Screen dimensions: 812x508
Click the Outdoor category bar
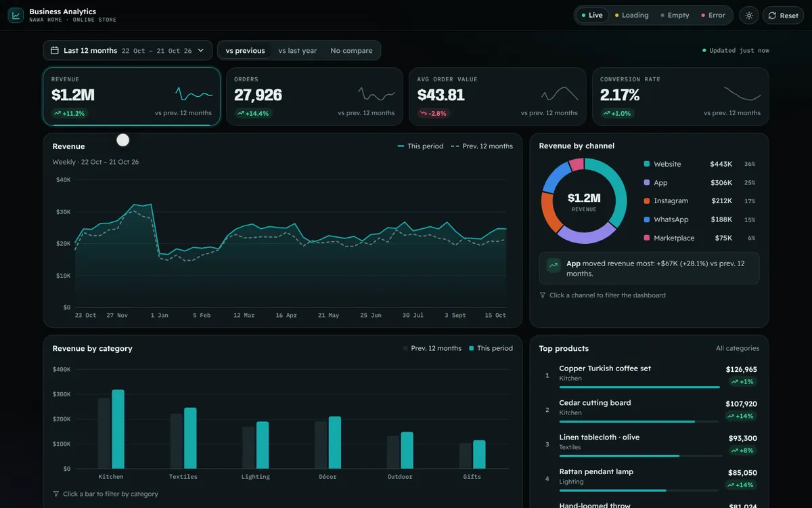point(407,450)
